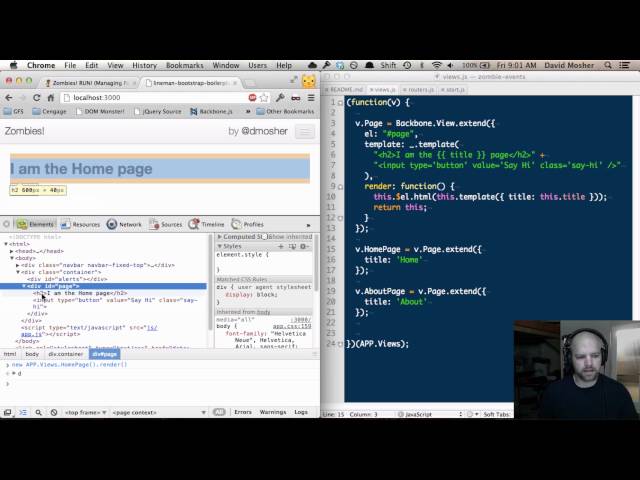The image size is (640, 480).
Task: Filter the console by Errors
Action: [243, 412]
